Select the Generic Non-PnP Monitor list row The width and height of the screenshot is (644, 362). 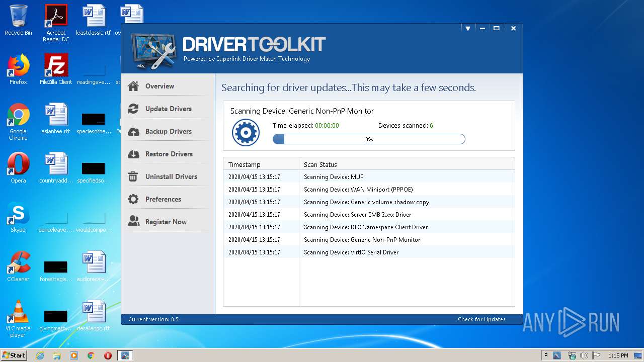(x=369, y=240)
